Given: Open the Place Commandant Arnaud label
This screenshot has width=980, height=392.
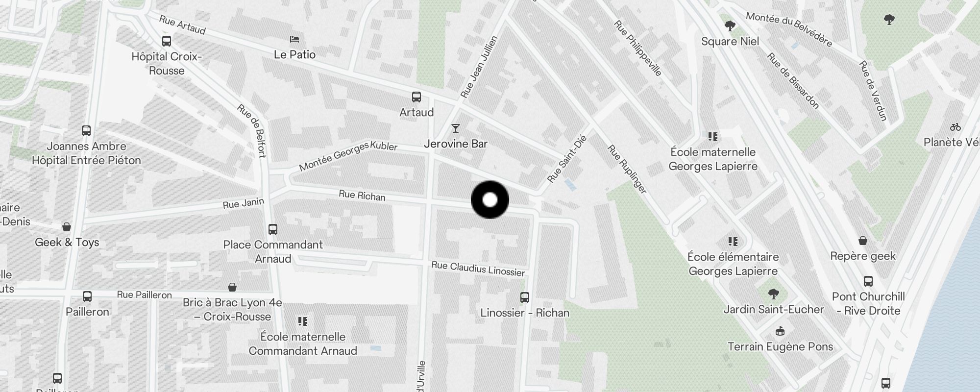Looking at the screenshot, I should (273, 251).
